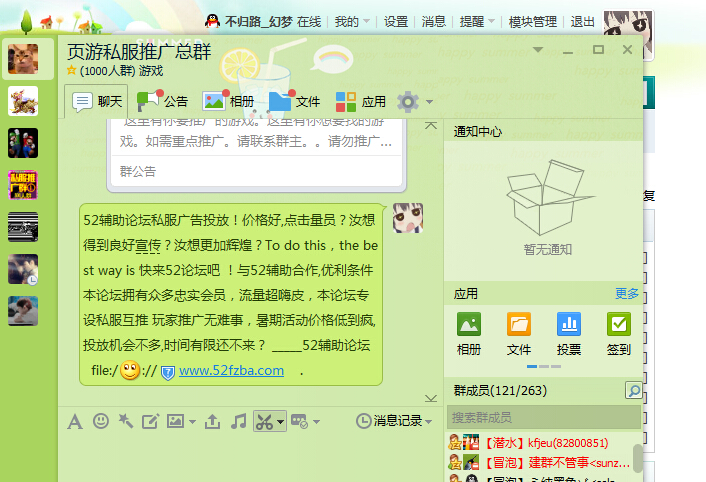Image resolution: width=706 pixels, height=482 pixels.
Task: Open the 模块管理 top menu item
Action: point(533,21)
